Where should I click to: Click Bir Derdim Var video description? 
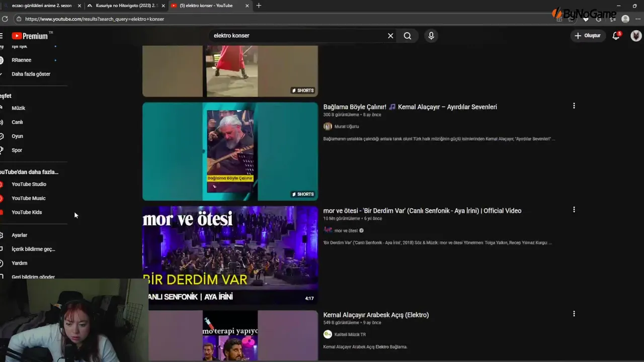[438, 243]
